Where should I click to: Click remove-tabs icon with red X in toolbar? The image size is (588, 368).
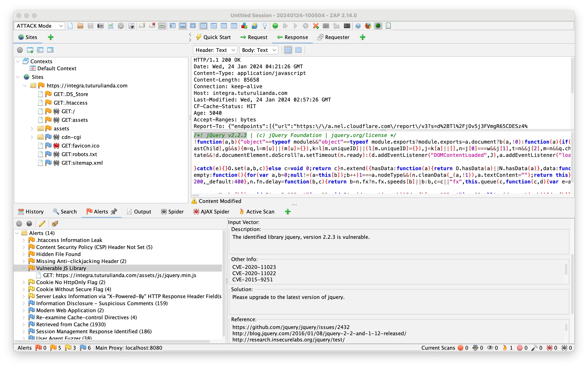[x=152, y=26]
